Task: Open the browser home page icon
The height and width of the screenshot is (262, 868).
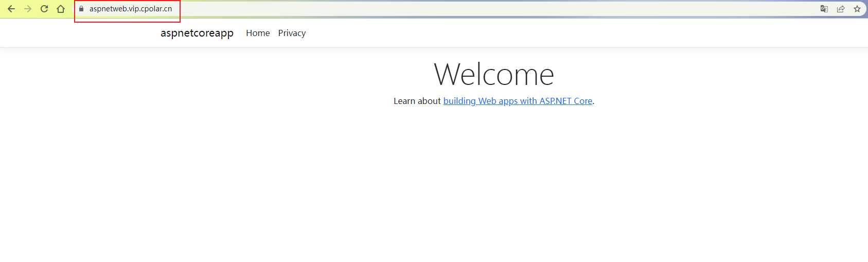Action: coord(61,9)
